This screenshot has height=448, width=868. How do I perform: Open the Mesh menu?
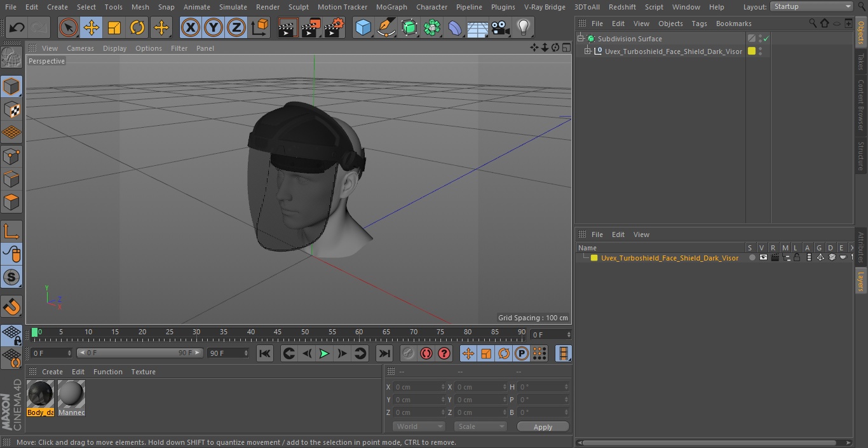tap(140, 7)
